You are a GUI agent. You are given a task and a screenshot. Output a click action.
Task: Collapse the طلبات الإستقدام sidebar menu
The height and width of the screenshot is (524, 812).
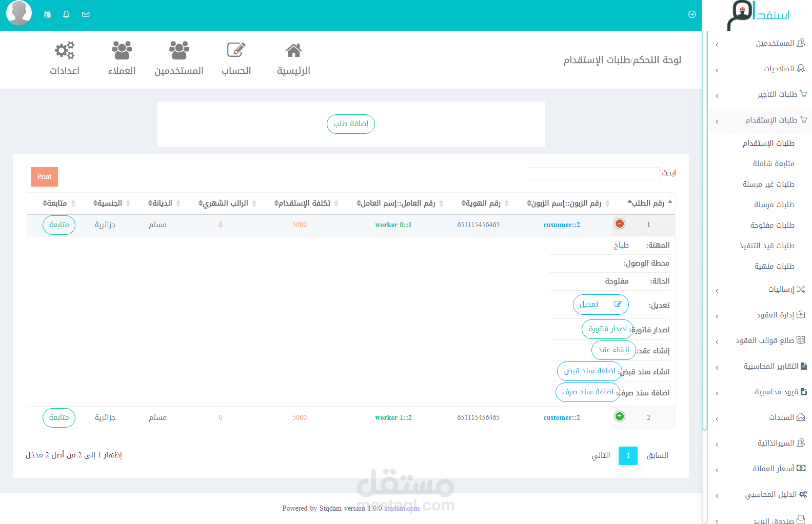click(x=761, y=120)
